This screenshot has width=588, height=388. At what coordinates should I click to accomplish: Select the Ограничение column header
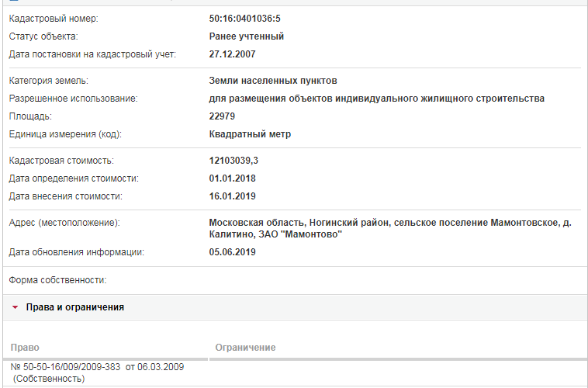tap(245, 348)
